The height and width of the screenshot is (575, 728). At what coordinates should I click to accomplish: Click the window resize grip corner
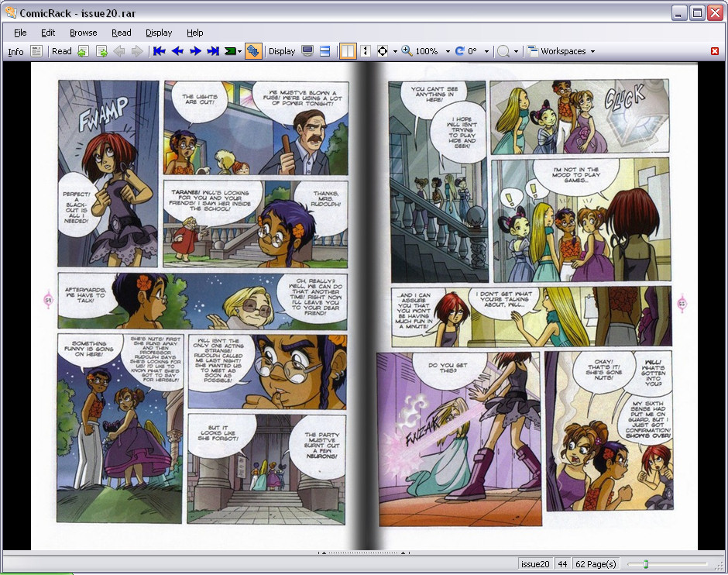coord(720,566)
